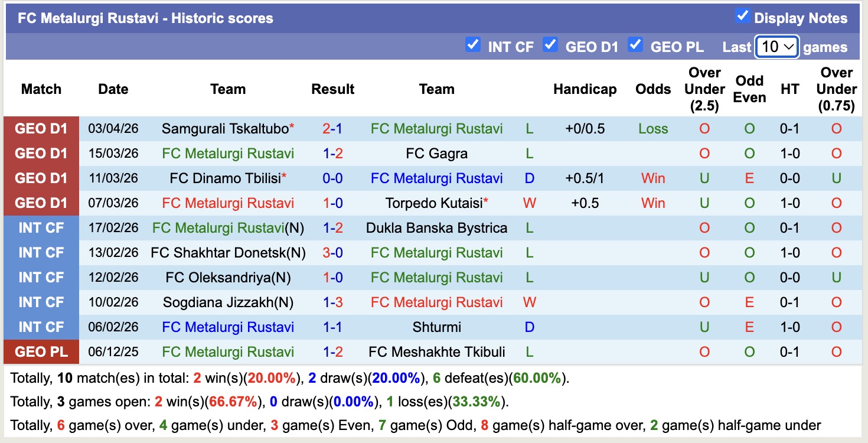
Task: Click the green Win odds indicator
Action: tap(654, 178)
